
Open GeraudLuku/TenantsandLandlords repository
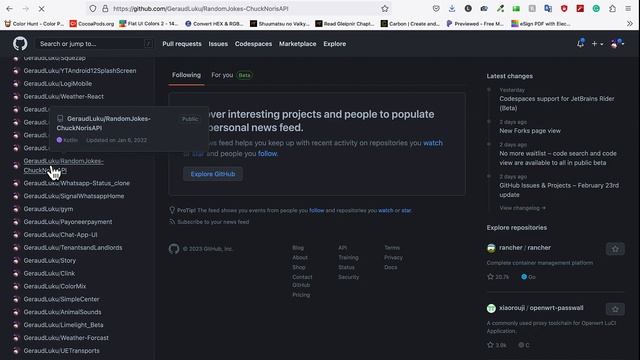click(73, 248)
